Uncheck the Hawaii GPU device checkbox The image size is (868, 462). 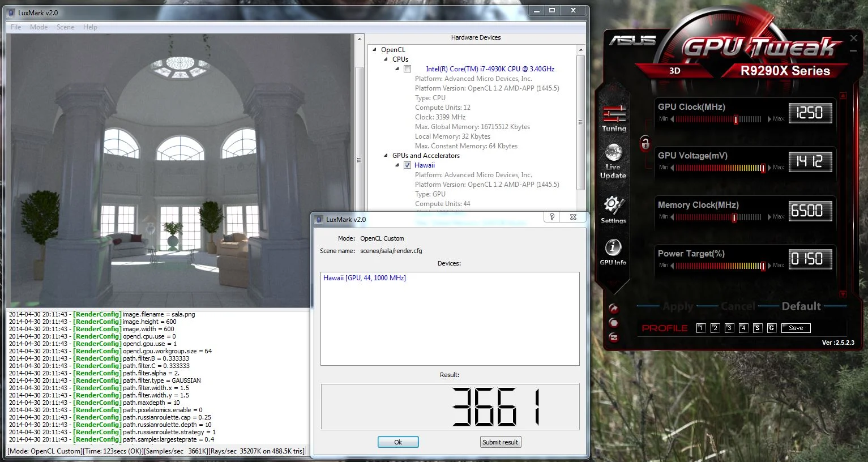pyautogui.click(x=407, y=165)
